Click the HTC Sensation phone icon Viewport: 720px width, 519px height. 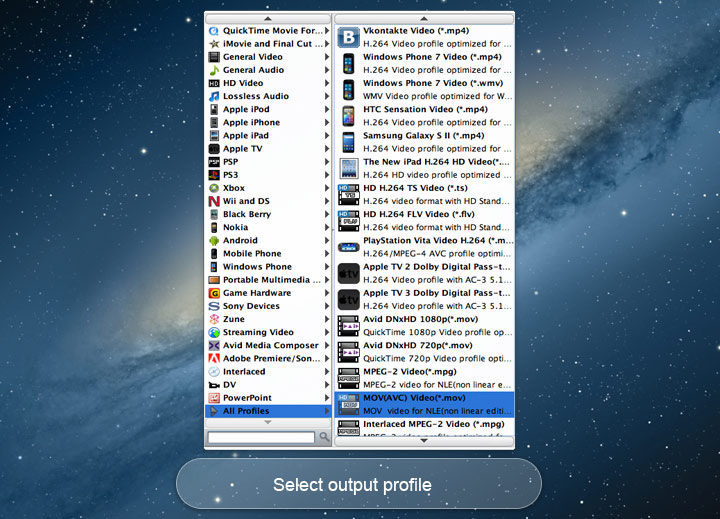click(x=349, y=116)
